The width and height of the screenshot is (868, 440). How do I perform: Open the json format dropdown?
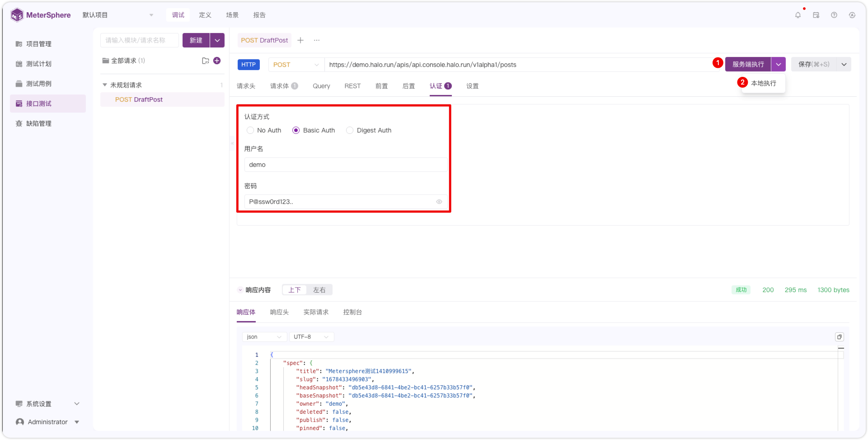click(x=264, y=337)
